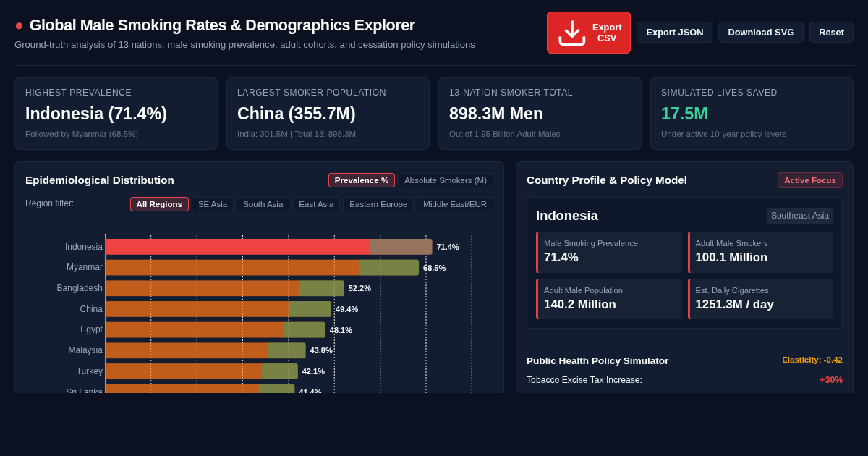Filter chart by South Asia

(263, 204)
